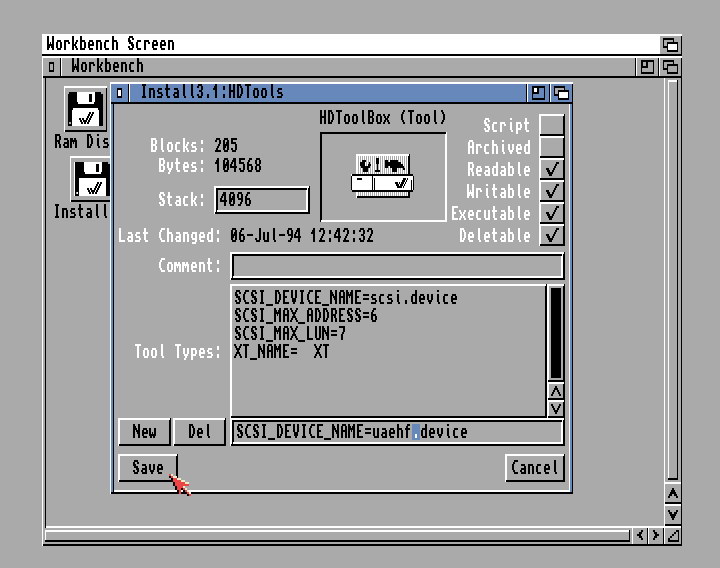Click the Workbench Screen depth gadget
The width and height of the screenshot is (720, 568).
click(670, 44)
